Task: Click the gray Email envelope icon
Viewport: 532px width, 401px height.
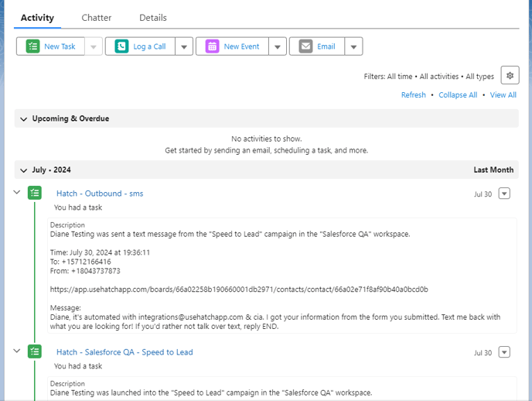Action: click(305, 46)
